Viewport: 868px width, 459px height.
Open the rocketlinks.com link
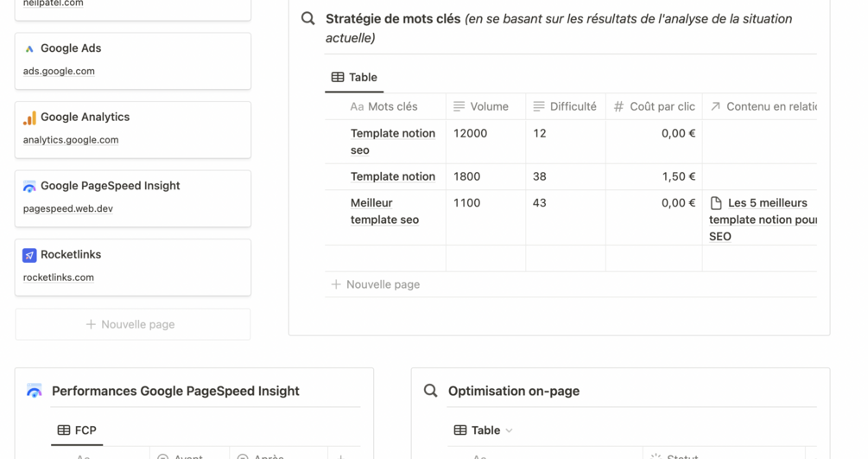[x=59, y=277]
